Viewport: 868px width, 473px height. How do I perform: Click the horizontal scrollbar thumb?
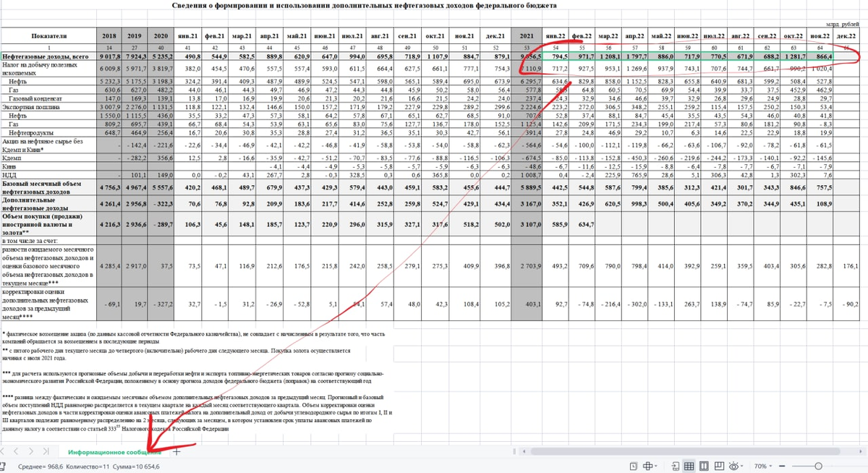click(x=685, y=451)
